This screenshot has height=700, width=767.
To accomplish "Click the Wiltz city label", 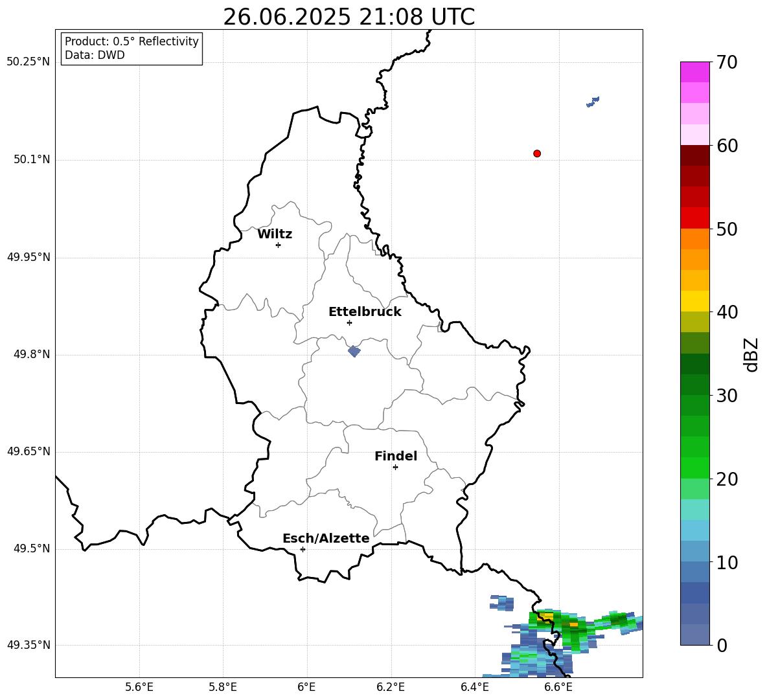I will (275, 234).
